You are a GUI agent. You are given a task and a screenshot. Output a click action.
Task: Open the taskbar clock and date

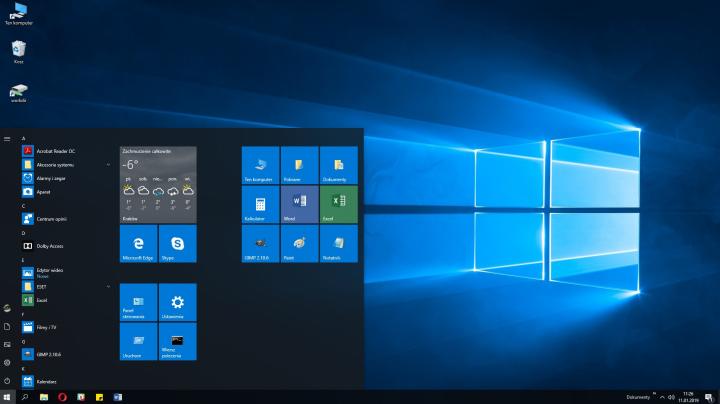[688, 397]
